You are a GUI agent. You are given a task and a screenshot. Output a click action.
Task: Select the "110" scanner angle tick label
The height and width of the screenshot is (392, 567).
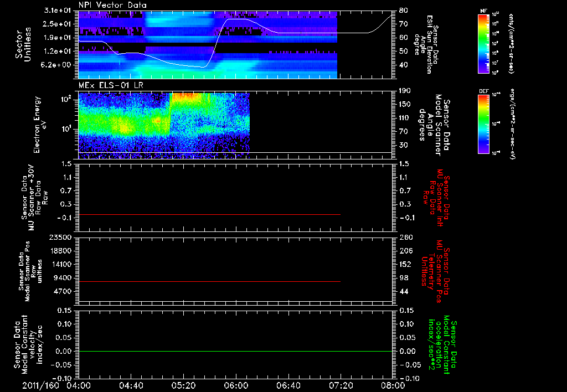(406, 118)
